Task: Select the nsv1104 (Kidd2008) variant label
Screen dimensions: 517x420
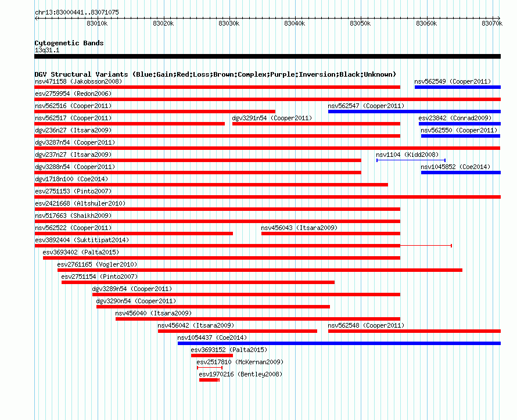Action: pos(408,155)
